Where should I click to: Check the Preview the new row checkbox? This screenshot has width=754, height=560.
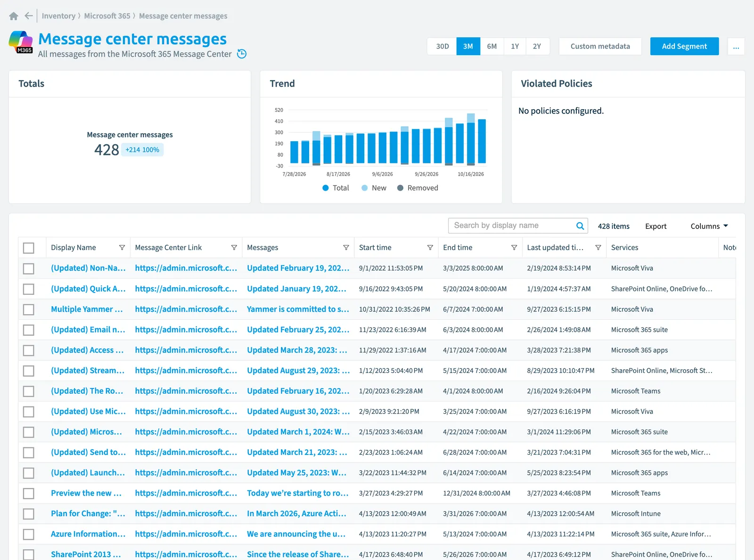coord(29,493)
